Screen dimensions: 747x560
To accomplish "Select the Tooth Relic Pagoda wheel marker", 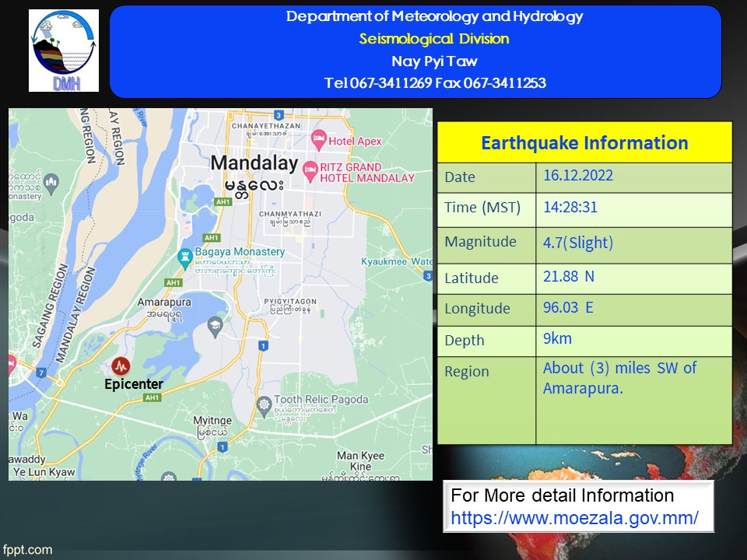I will 265,404.
